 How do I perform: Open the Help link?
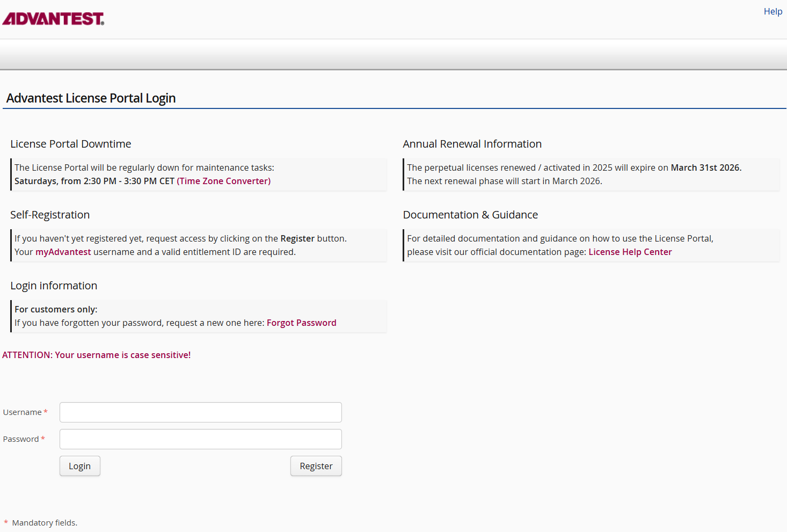click(773, 11)
